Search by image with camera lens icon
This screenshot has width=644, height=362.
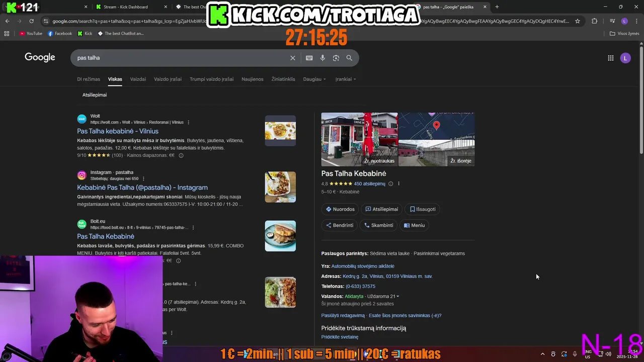click(x=336, y=58)
